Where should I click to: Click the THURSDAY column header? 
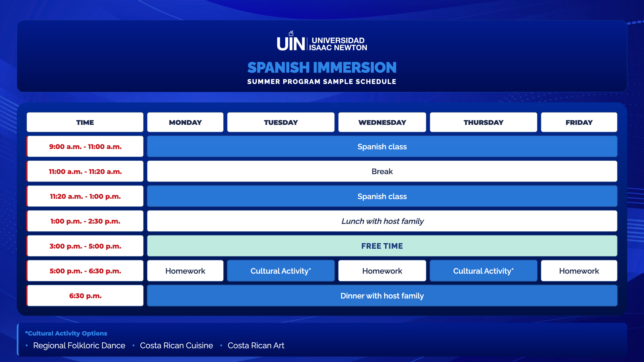point(484,122)
